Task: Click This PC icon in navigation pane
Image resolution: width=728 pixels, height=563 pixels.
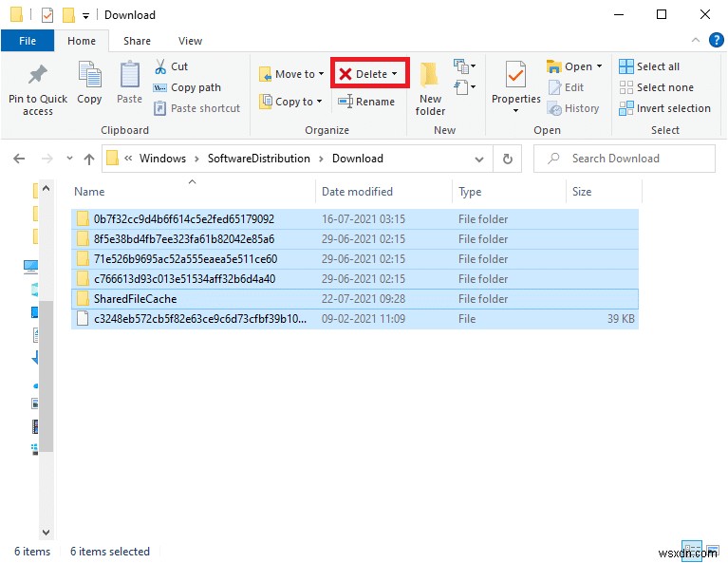Action: [x=31, y=267]
